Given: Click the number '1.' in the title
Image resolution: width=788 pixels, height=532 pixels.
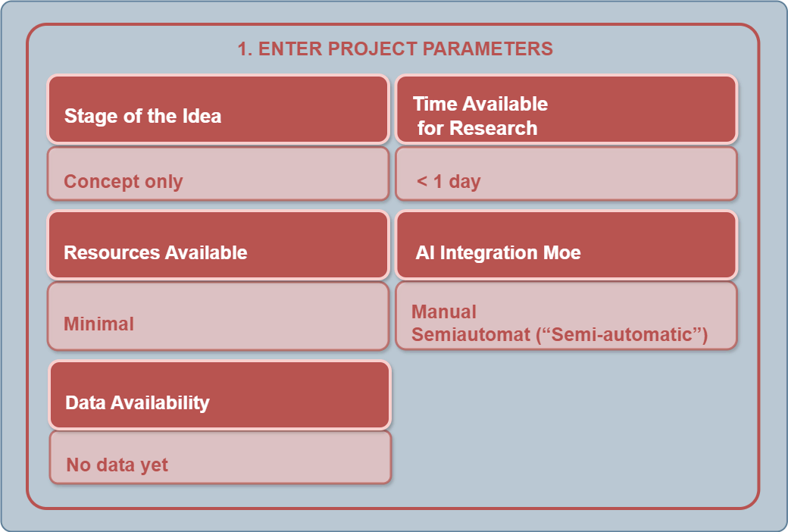Looking at the screenshot, I should (x=245, y=49).
